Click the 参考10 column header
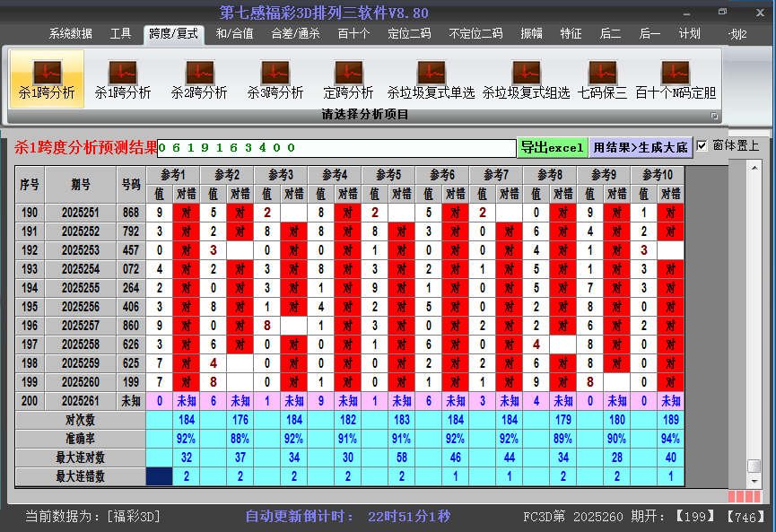776x532 pixels. tap(658, 175)
